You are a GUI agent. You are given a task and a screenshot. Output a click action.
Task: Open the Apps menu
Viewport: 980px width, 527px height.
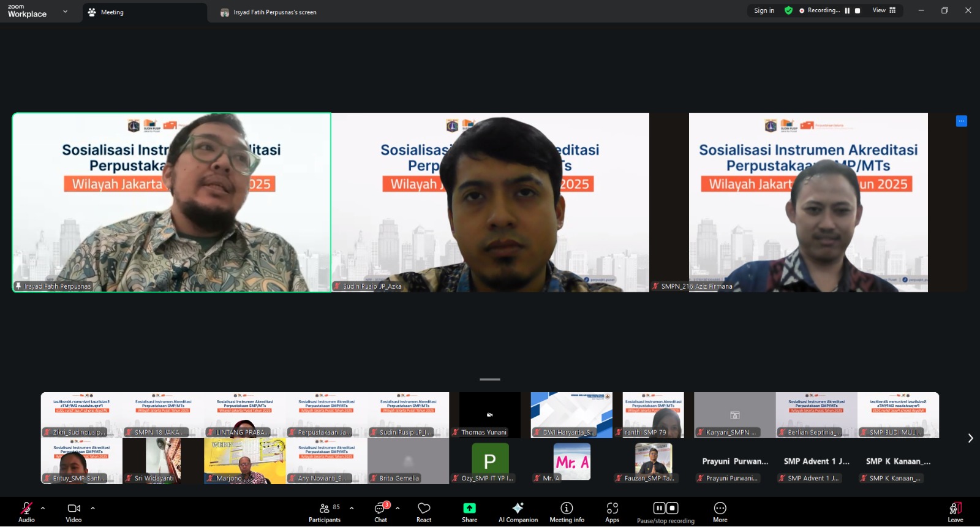click(612, 512)
